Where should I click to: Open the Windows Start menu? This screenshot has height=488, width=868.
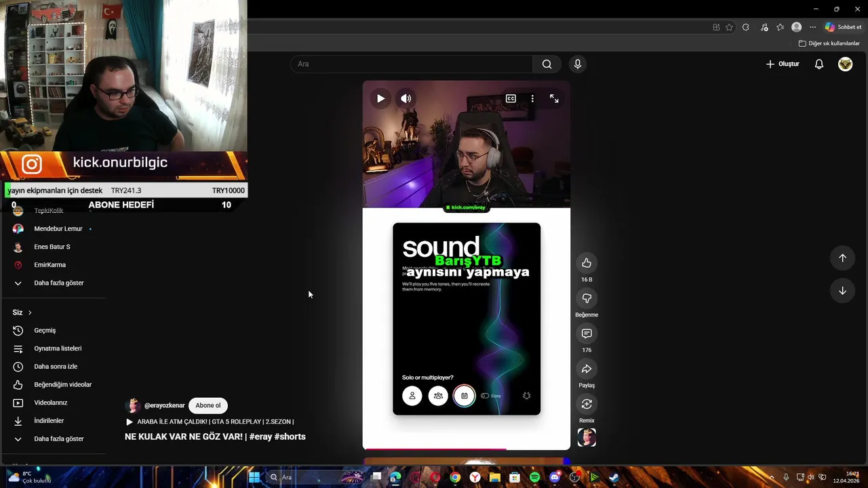tap(254, 477)
